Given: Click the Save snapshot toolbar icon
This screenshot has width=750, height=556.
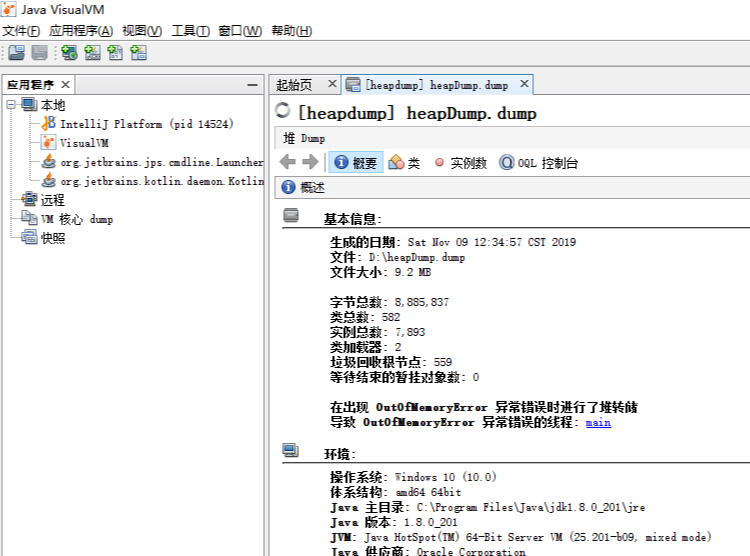Looking at the screenshot, I should (40, 53).
